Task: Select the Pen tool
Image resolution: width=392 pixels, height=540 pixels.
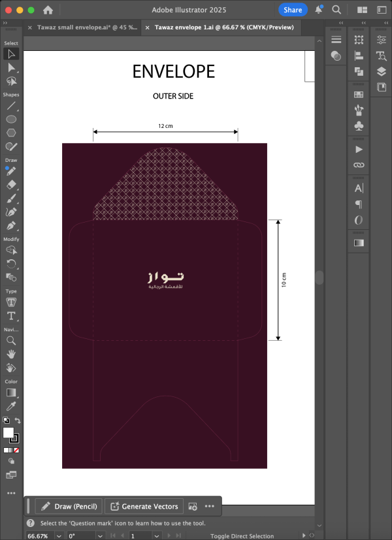Action: tap(11, 225)
